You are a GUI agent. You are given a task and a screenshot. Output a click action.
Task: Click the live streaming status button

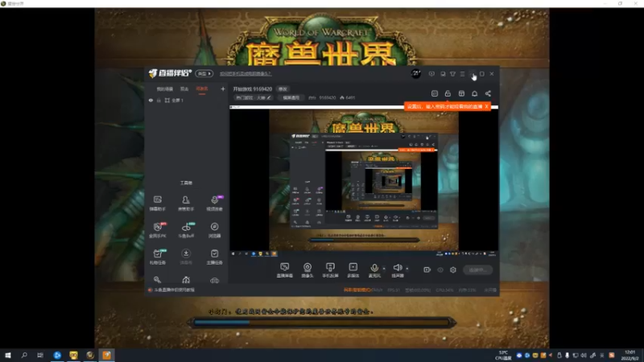tap(477, 269)
